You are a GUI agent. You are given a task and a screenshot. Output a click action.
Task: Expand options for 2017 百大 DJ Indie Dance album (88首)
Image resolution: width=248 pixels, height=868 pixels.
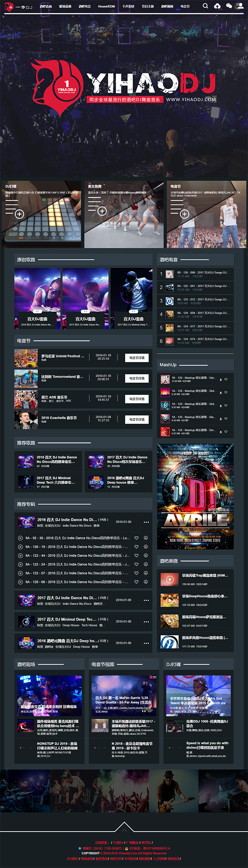(146, 600)
